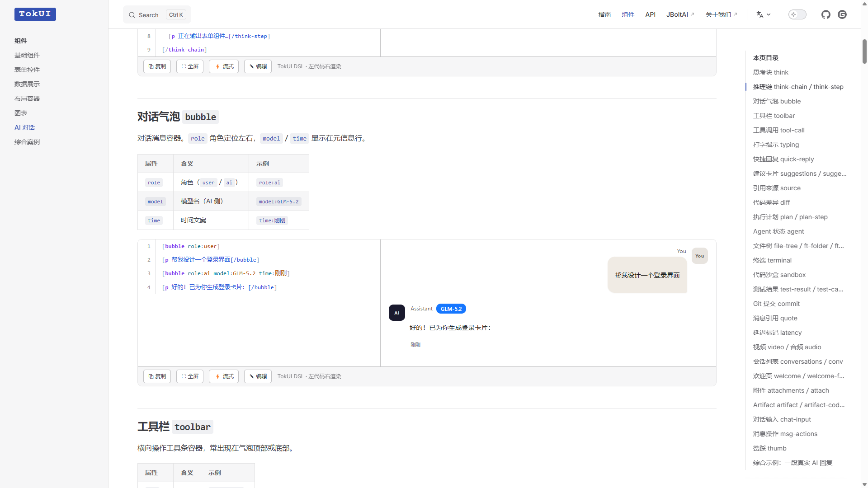This screenshot has width=868, height=488.
Task: Click 流式 button under bubble demo
Action: pyautogui.click(x=224, y=376)
